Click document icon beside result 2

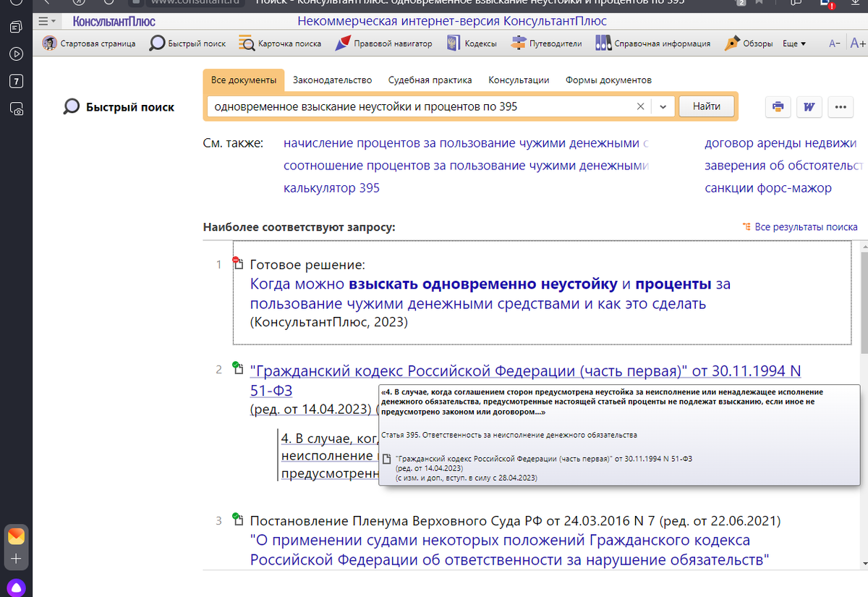(237, 368)
